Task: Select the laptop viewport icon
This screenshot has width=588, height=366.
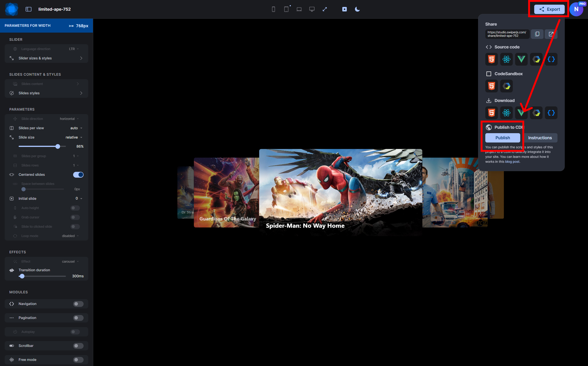Action: [299, 9]
